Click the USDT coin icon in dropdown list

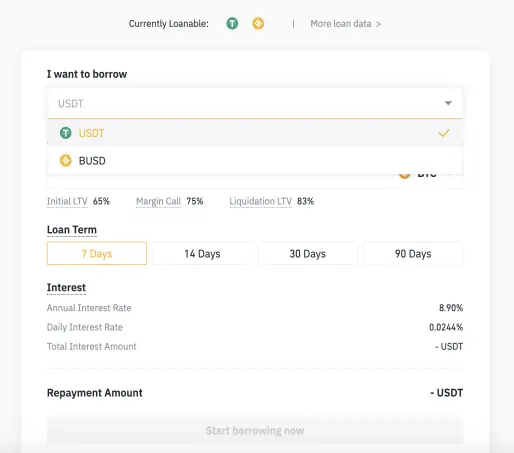pyautogui.click(x=66, y=133)
